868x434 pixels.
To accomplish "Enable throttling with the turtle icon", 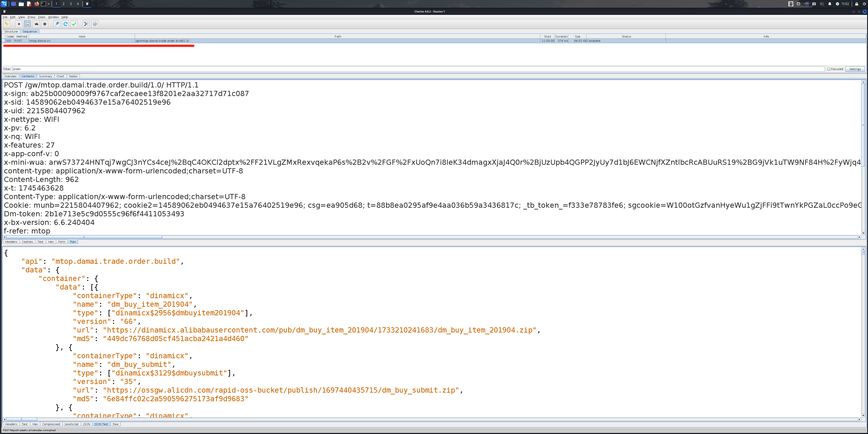I will click(36, 24).
